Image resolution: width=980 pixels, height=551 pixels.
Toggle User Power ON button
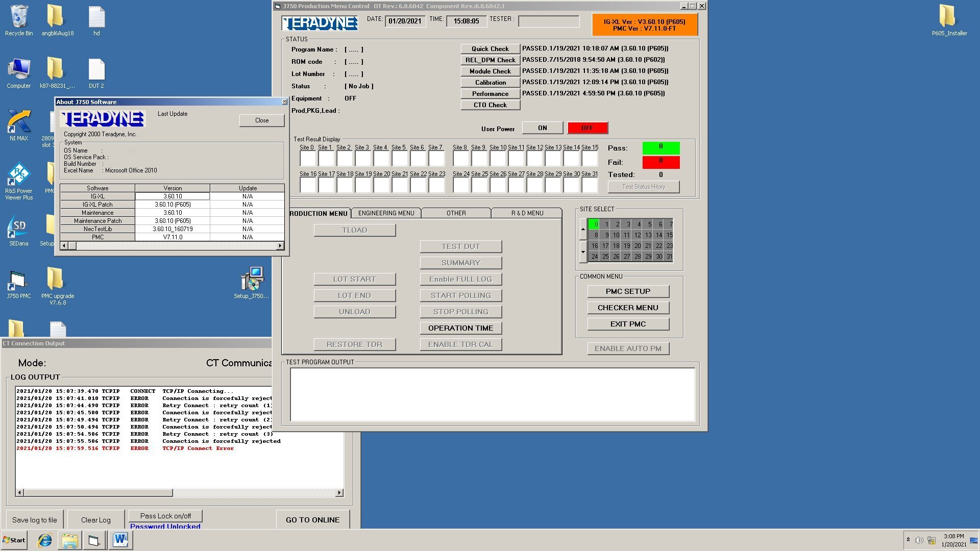pyautogui.click(x=542, y=128)
